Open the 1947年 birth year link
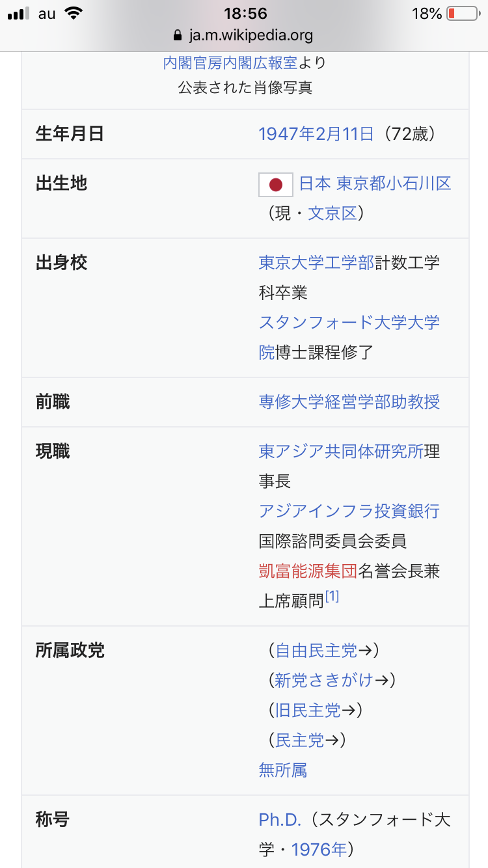 (287, 134)
